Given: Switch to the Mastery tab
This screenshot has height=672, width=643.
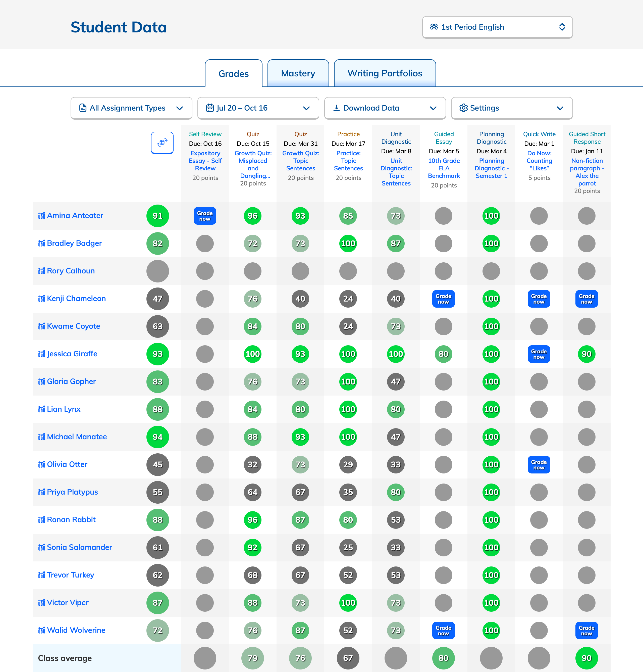Looking at the screenshot, I should 298,73.
